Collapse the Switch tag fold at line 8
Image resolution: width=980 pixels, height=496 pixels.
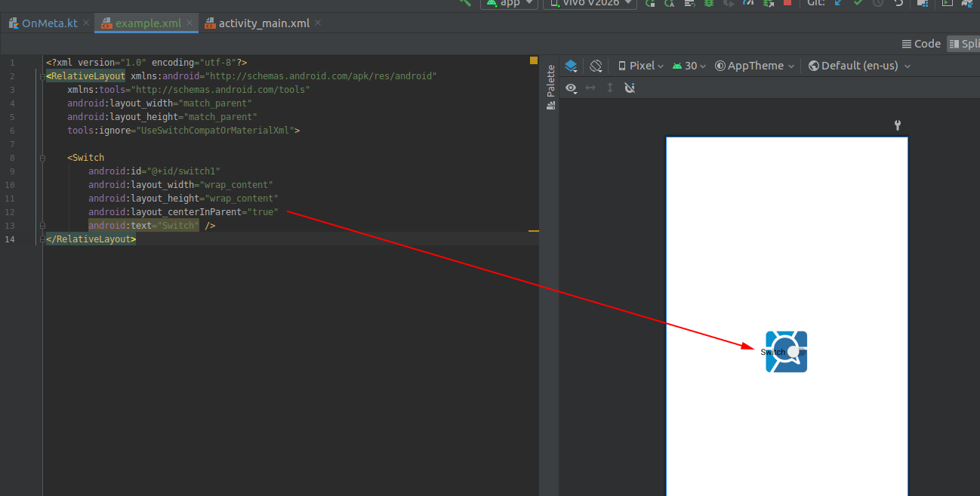tap(42, 158)
